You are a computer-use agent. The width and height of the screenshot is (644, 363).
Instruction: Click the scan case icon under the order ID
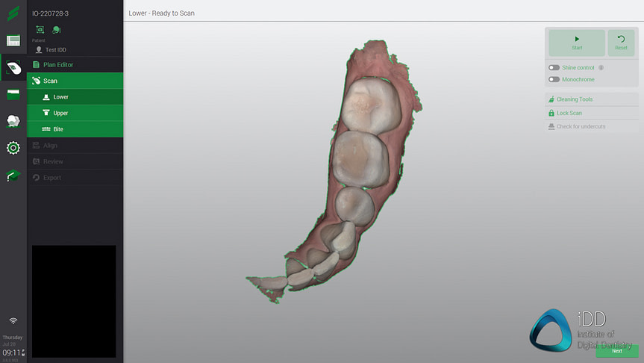point(40,29)
